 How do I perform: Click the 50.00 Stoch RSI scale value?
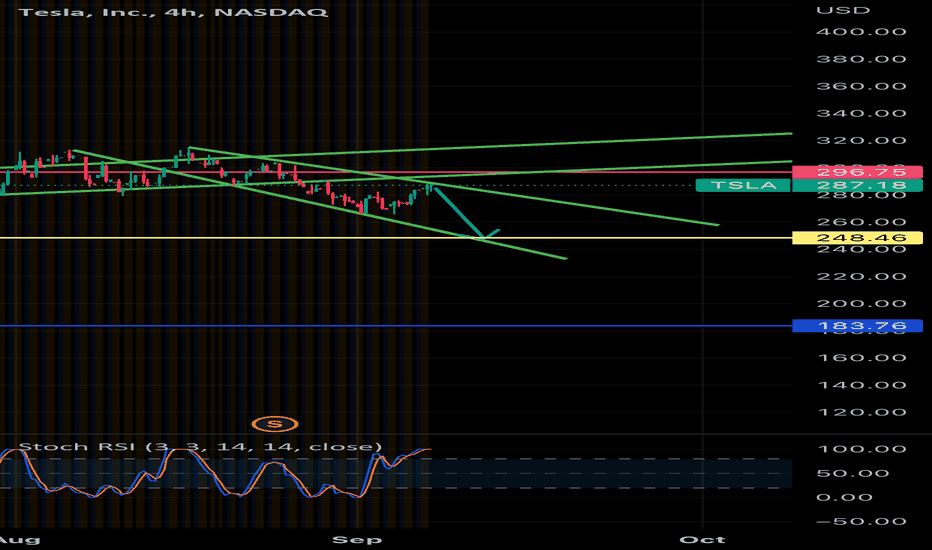point(852,474)
